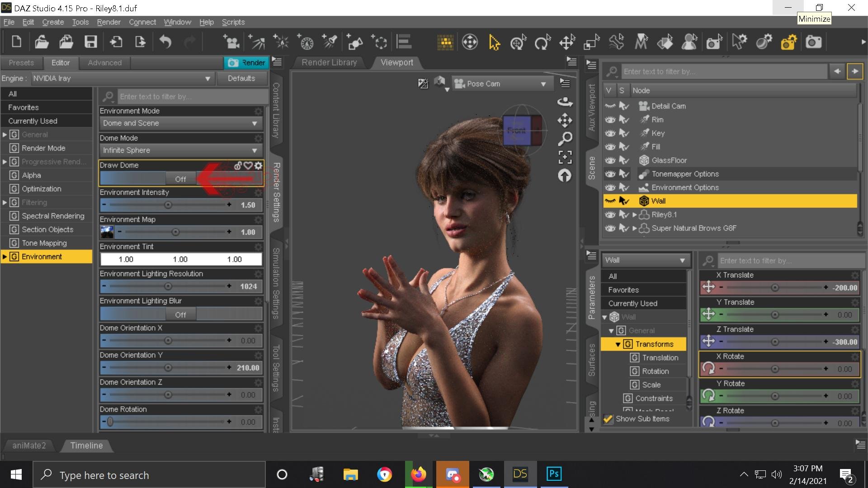Click the Undo arrow icon
Image resolution: width=868 pixels, height=488 pixels.
click(x=165, y=42)
